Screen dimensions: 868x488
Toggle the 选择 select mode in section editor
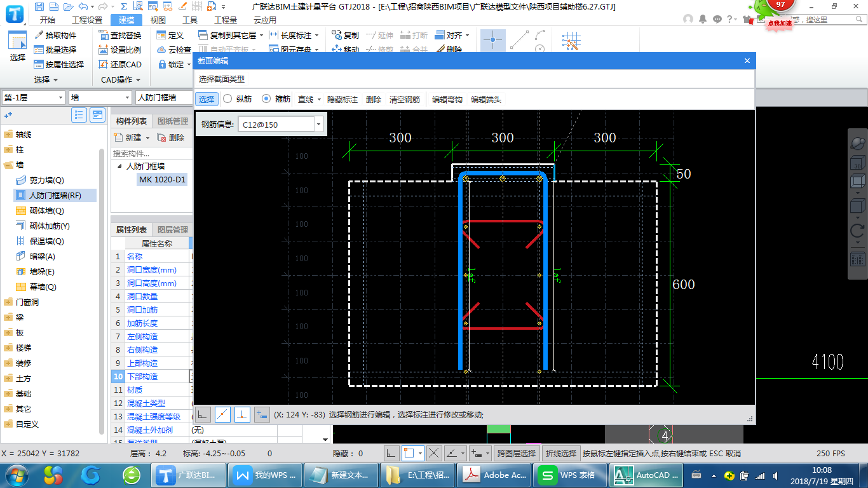207,99
